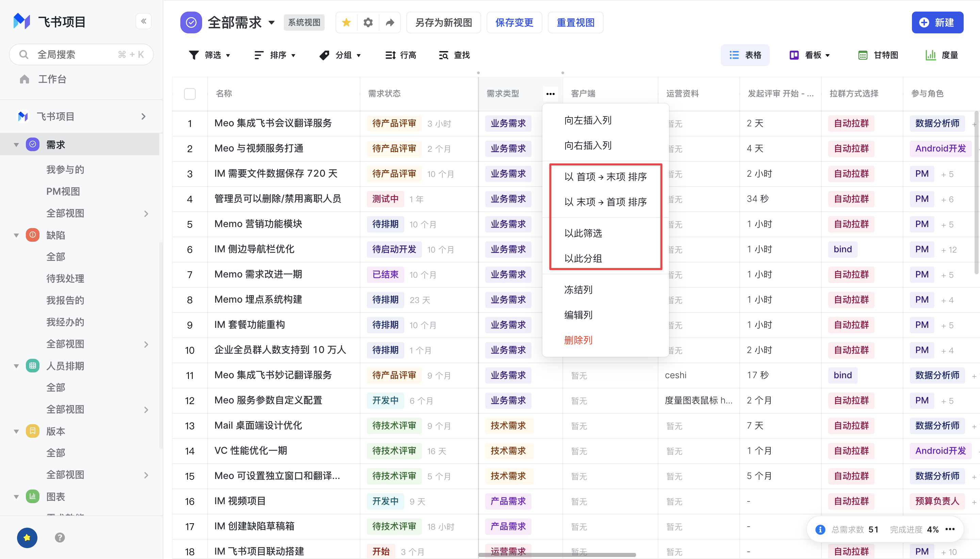980x559 pixels.
Task: Click the 重置视图 button
Action: point(575,23)
